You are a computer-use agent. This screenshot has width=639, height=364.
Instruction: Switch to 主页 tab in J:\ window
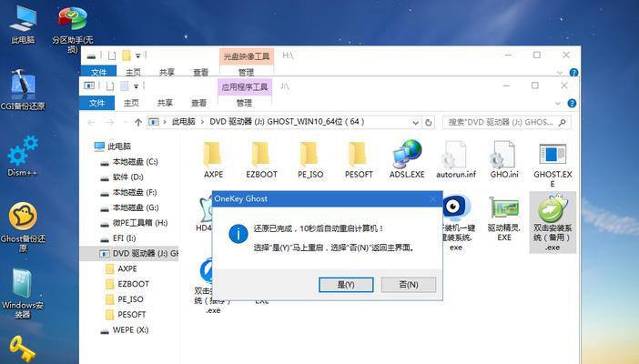(131, 103)
